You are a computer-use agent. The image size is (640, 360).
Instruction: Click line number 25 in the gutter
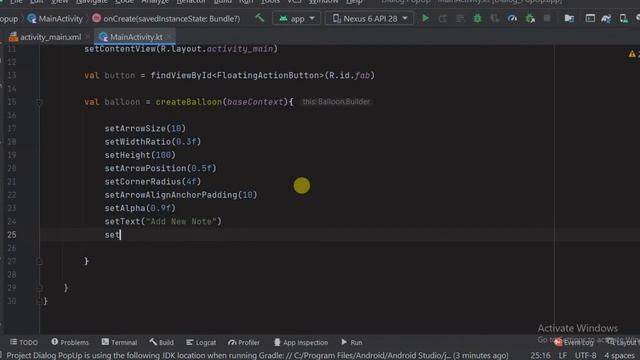[12, 235]
